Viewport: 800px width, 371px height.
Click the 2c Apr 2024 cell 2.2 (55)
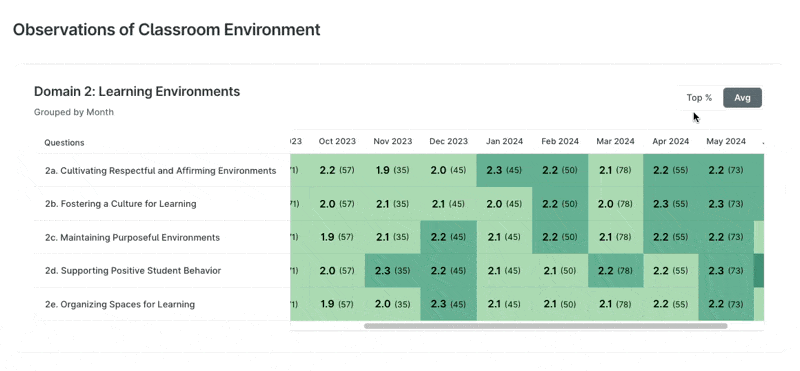tap(670, 237)
